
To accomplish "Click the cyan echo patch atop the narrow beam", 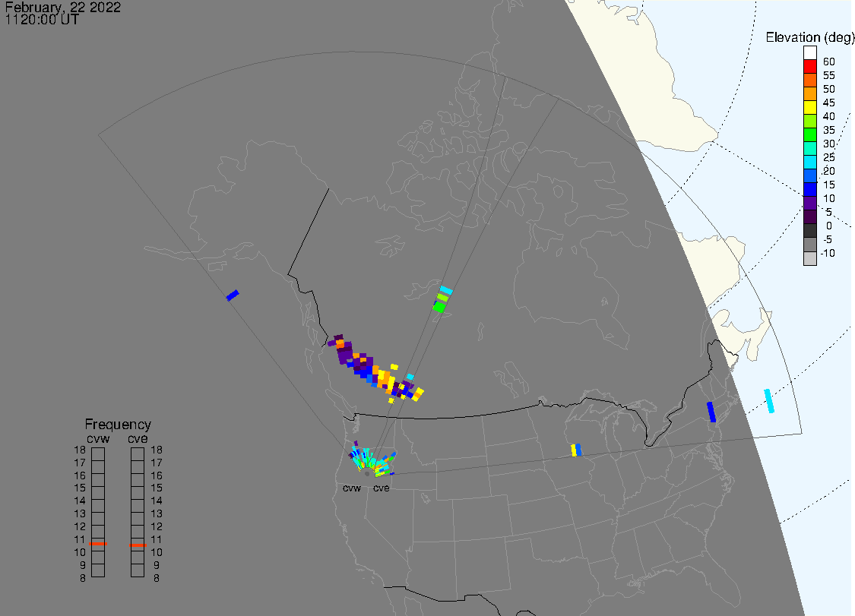I will tap(446, 289).
